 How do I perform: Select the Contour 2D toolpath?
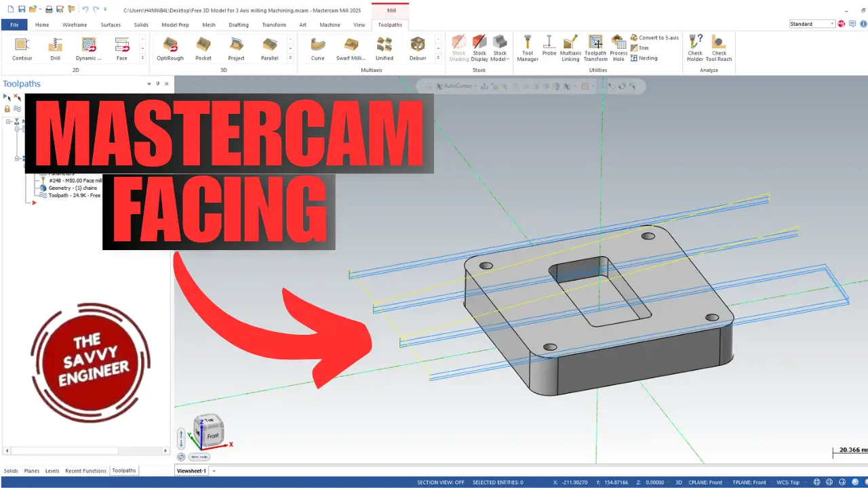click(x=22, y=49)
